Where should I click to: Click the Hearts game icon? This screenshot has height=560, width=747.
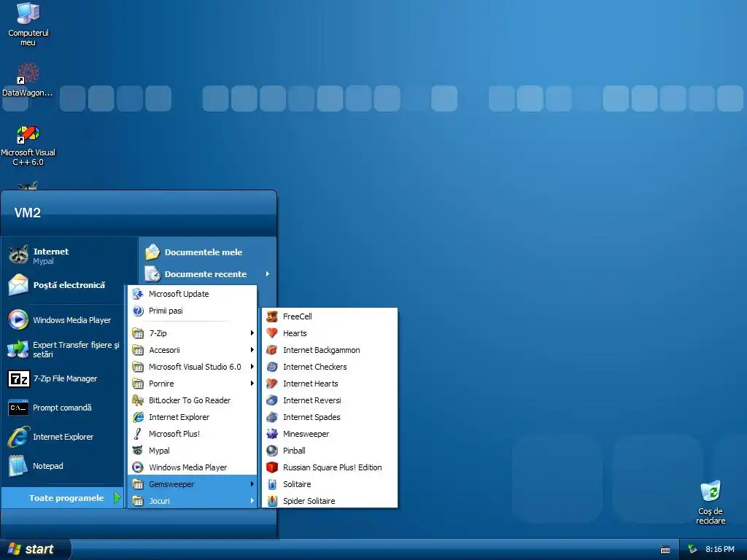(x=272, y=332)
